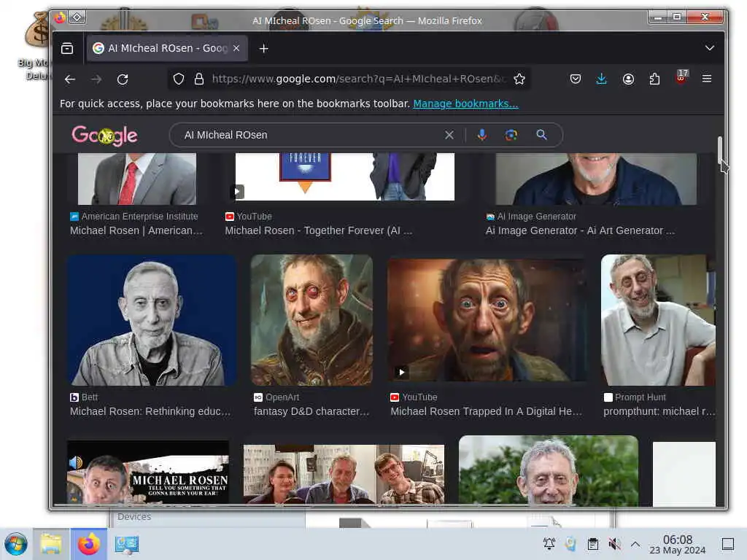
Task: Open window menu icon in title bar
Action: (60, 18)
